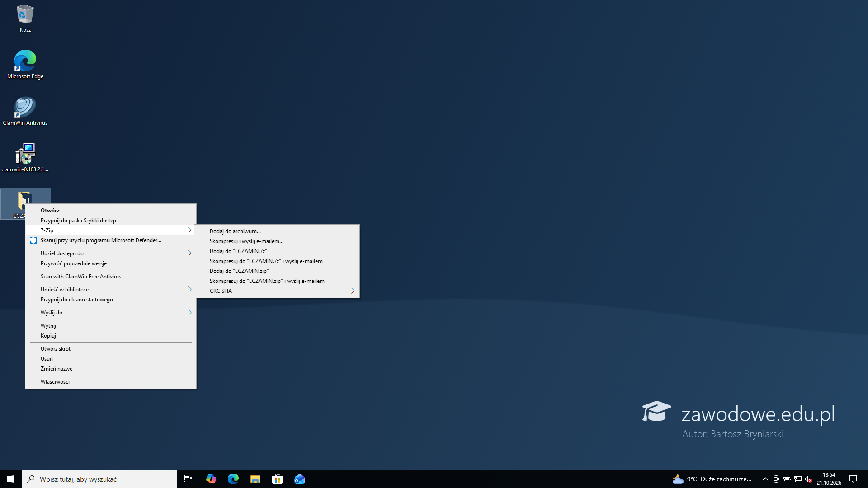Viewport: 868px width, 488px height.
Task: Open the Kosz recycle bin icon
Action: [25, 18]
